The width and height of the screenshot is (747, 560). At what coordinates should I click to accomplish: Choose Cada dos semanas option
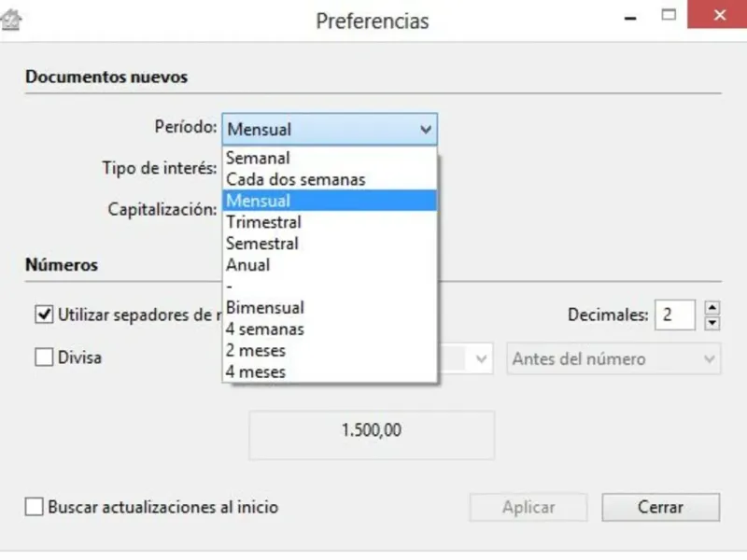[x=296, y=179]
